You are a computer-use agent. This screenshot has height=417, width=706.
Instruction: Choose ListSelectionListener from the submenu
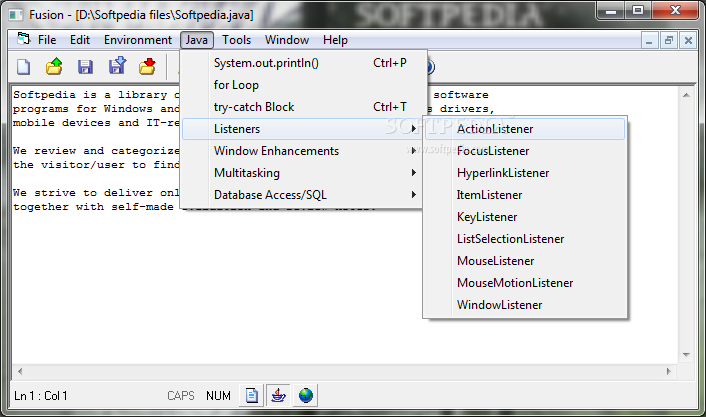point(525,239)
